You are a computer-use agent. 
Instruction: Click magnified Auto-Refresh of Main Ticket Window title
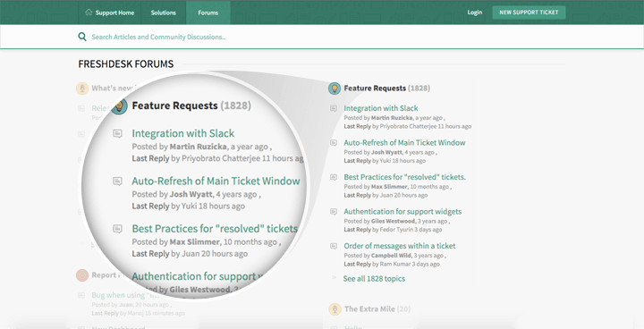coord(216,181)
